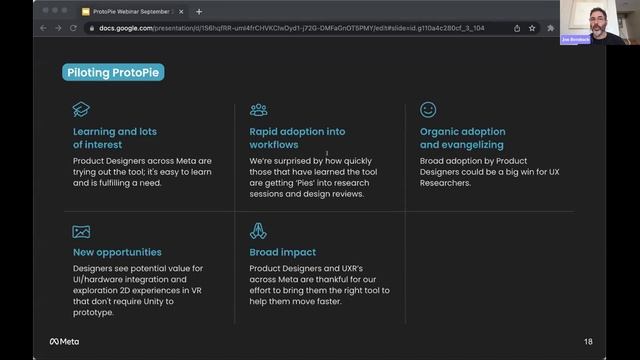
Task: Click the presenter name label on webcam
Action: point(576,40)
